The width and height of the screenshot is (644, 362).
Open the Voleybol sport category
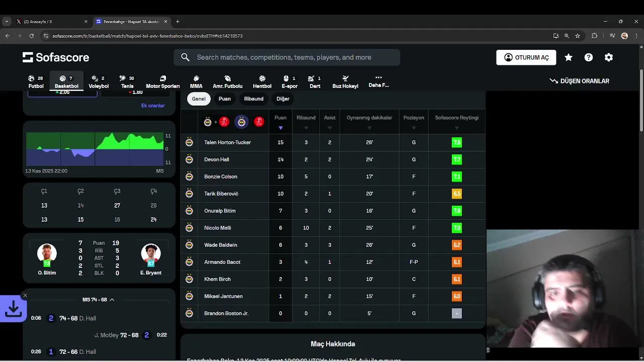(x=99, y=82)
